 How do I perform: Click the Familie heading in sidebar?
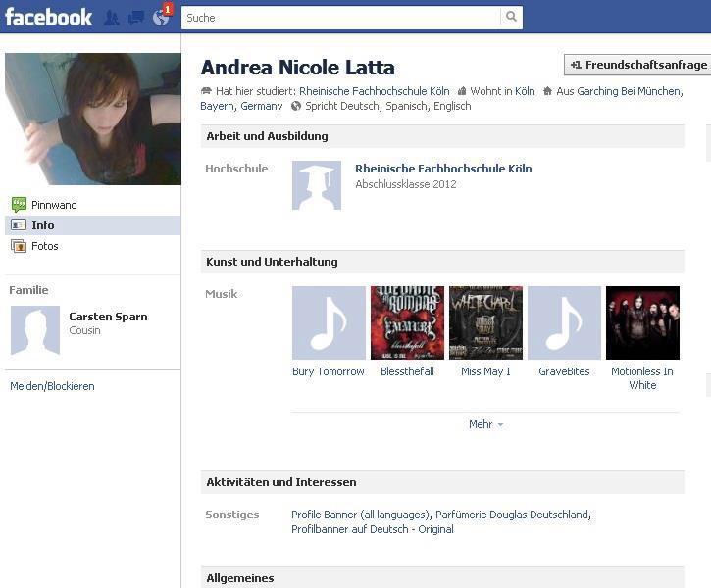[x=28, y=290]
